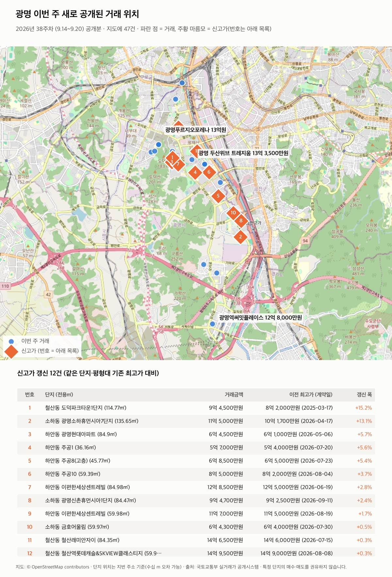This screenshot has width=392, height=577.
Task: Click the 신고가 갱신 12건 section heading
Action: (88, 373)
